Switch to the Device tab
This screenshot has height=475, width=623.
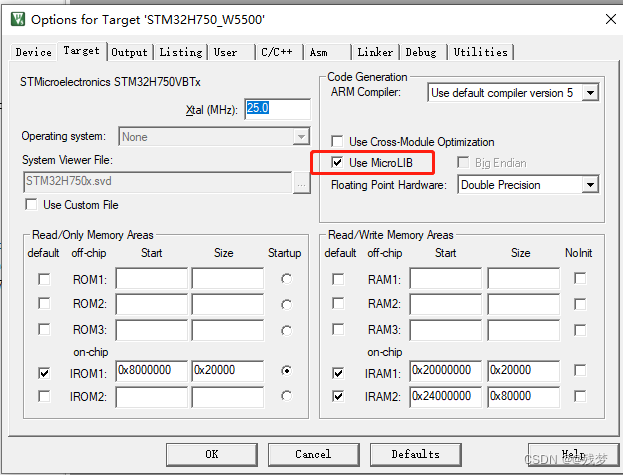pyautogui.click(x=33, y=52)
